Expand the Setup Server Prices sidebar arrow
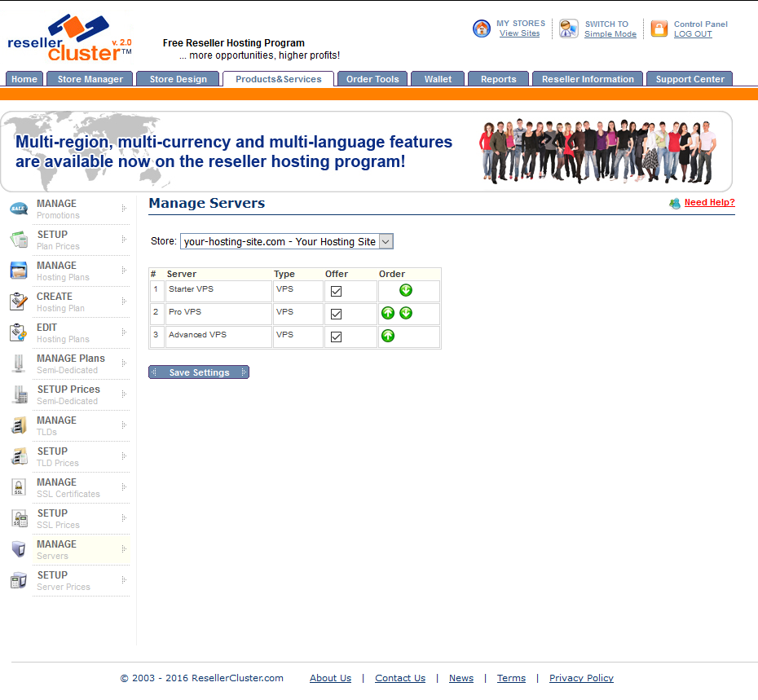The width and height of the screenshot is (758, 700). [x=124, y=579]
